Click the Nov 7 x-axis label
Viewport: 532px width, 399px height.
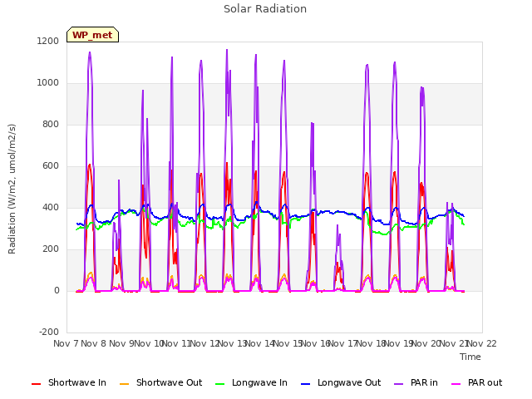(66, 343)
